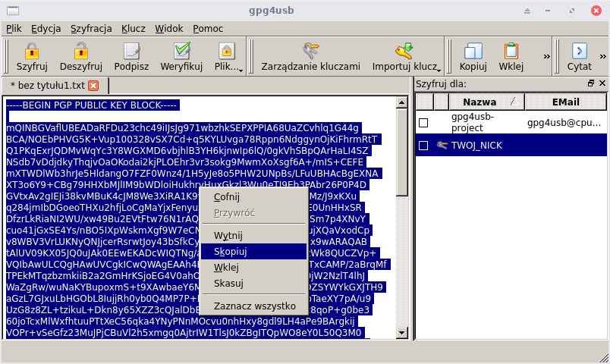Open the Klucz menu
This screenshot has width=610, height=364.
pyautogui.click(x=133, y=29)
